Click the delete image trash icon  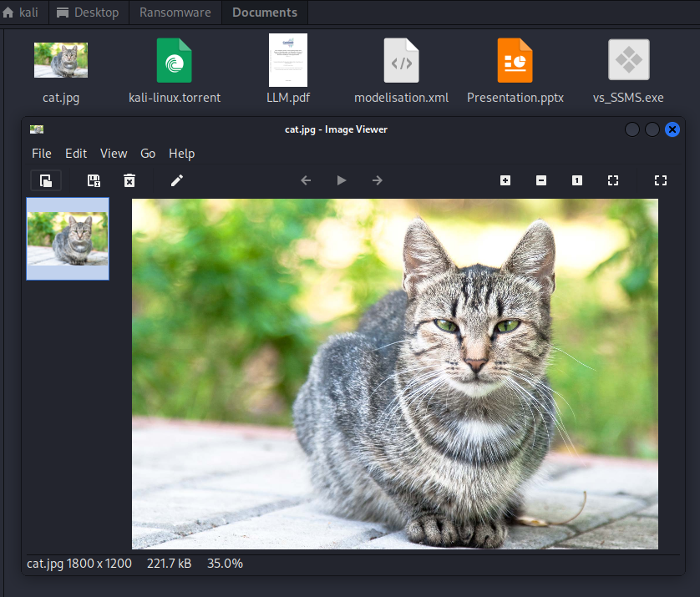pyautogui.click(x=129, y=180)
